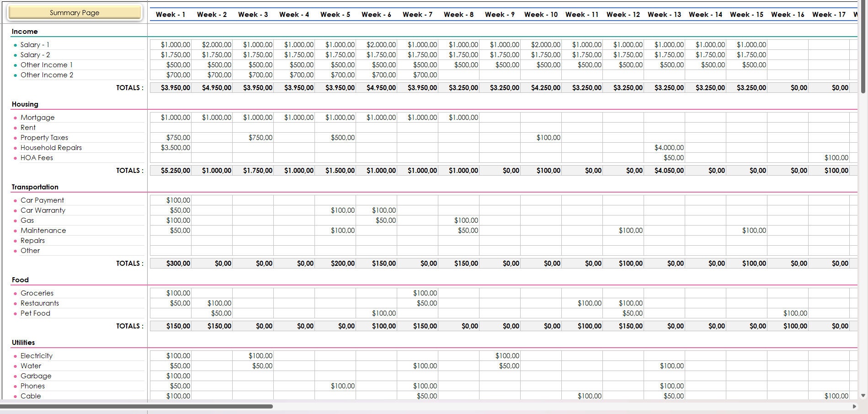Click the horizontal scrollbar thumb
Image resolution: width=868 pixels, height=414 pixels.
click(137, 406)
